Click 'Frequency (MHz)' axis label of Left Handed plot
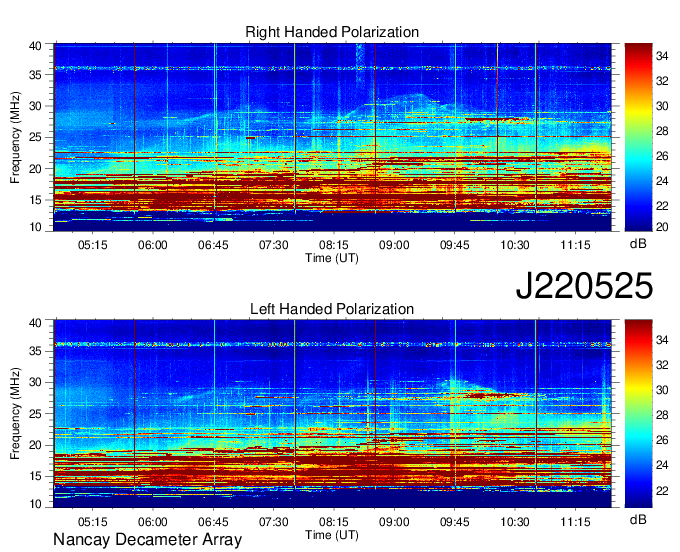Image resolution: width=680 pixels, height=552 pixels. [x=15, y=414]
